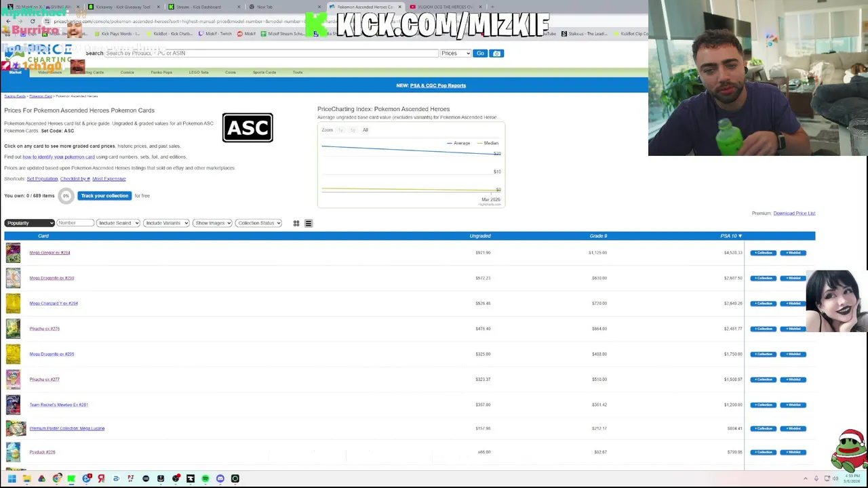Click Psyduck #226 card thumbnail
Viewport: 868px width, 488px height.
13,452
